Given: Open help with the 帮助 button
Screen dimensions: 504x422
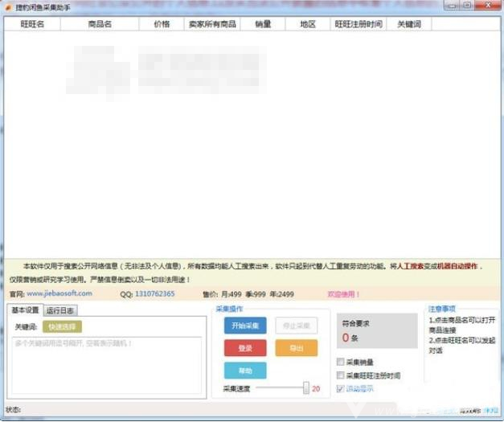Looking at the screenshot, I should [x=245, y=371].
